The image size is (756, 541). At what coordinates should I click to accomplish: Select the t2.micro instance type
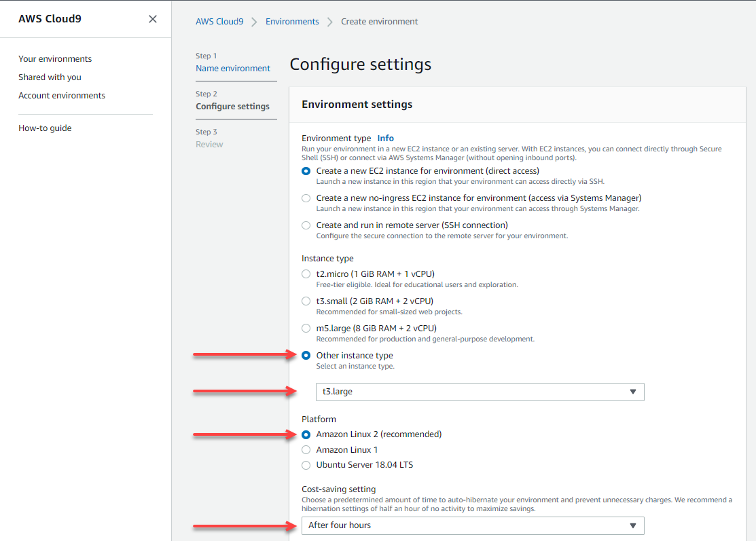(306, 274)
